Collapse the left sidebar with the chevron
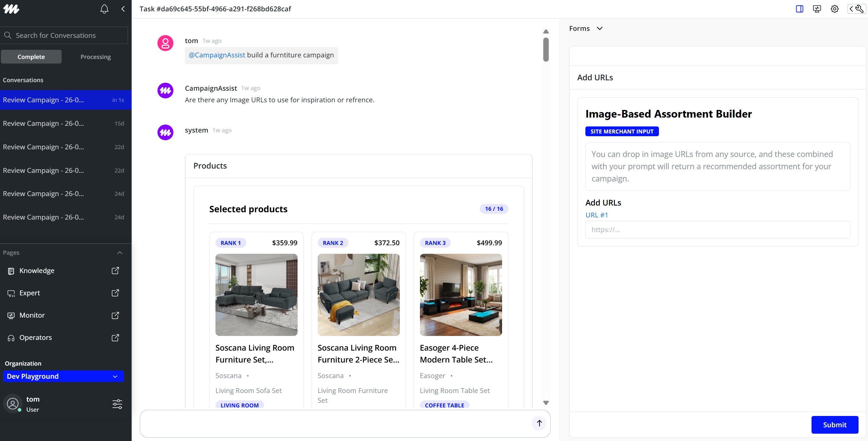This screenshot has height=441, width=868. tap(123, 9)
